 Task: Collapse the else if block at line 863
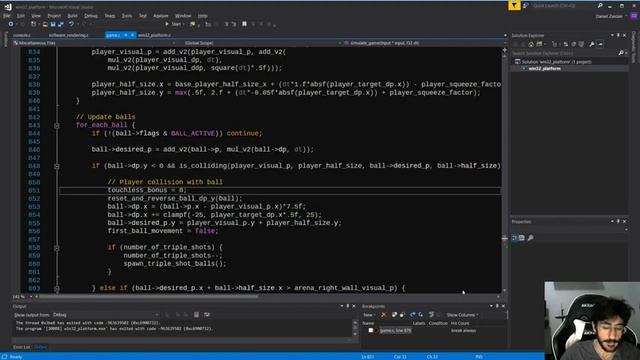tap(57, 289)
